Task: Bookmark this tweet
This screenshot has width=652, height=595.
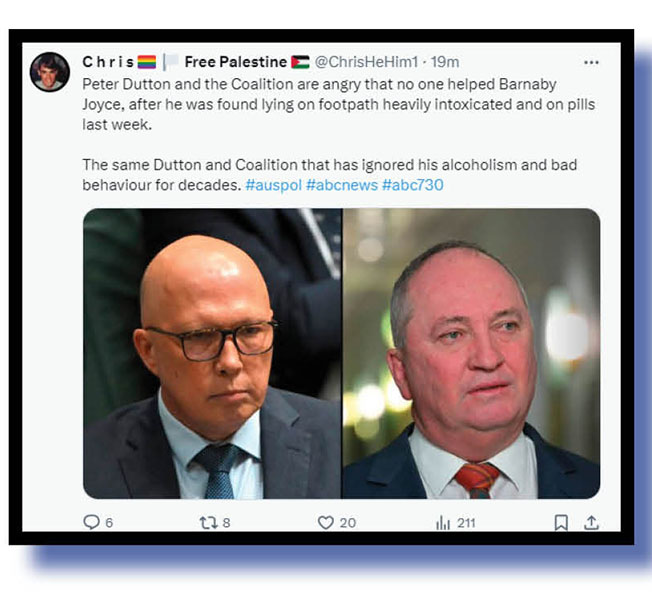Action: tap(561, 523)
